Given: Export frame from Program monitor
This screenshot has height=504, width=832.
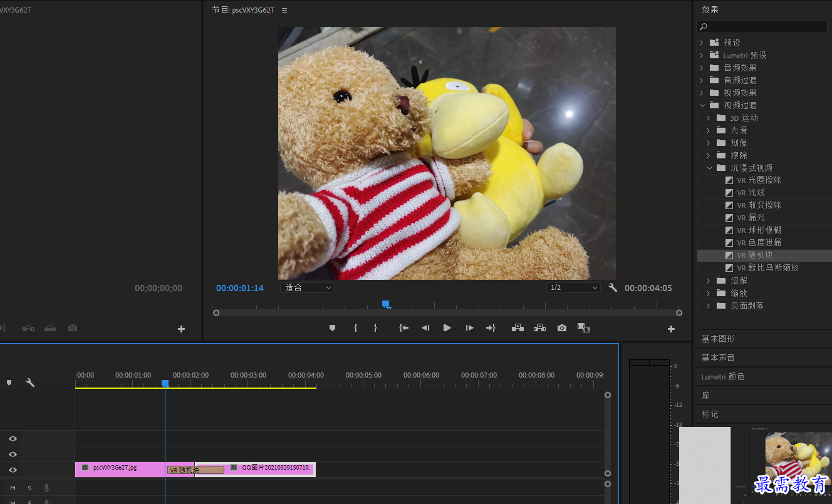Looking at the screenshot, I should pos(562,328).
